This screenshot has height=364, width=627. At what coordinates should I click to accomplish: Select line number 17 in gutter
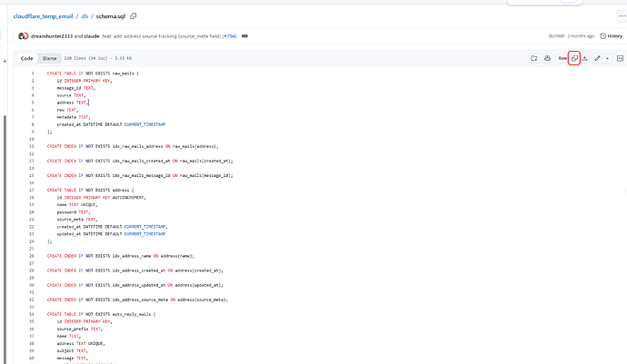[x=31, y=191]
